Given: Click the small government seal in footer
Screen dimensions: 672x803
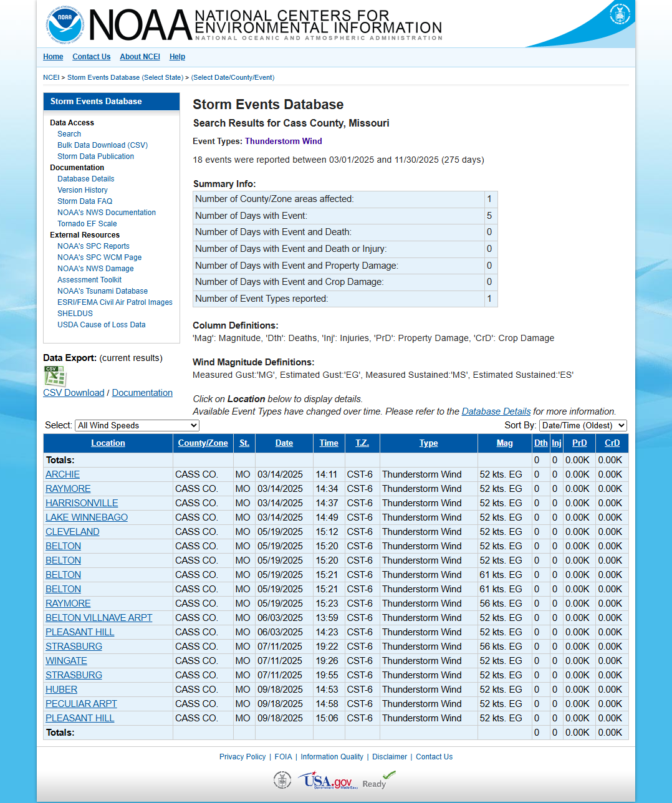Looking at the screenshot, I should (282, 780).
